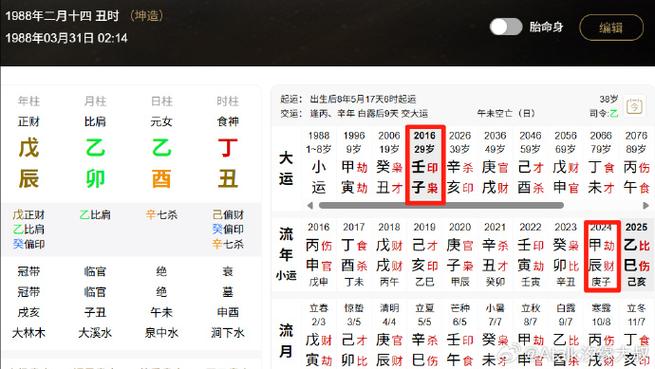Select 流年 2021 辛丑

[x=495, y=255]
